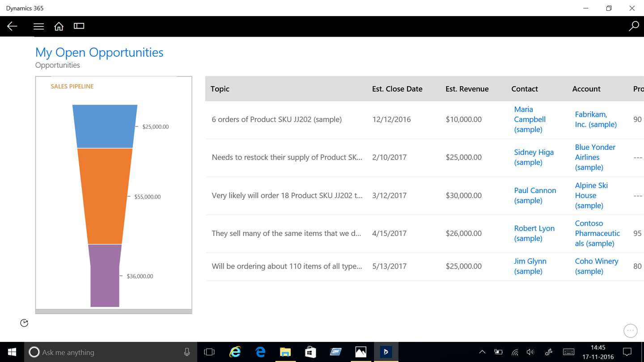Click the refresh chart icon below the funnel
The height and width of the screenshot is (362, 644).
tap(24, 323)
